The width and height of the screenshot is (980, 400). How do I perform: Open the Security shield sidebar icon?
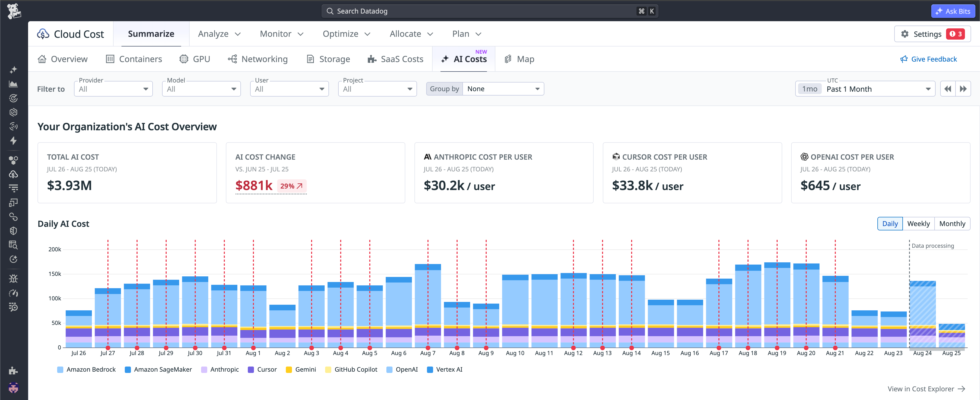[13, 231]
